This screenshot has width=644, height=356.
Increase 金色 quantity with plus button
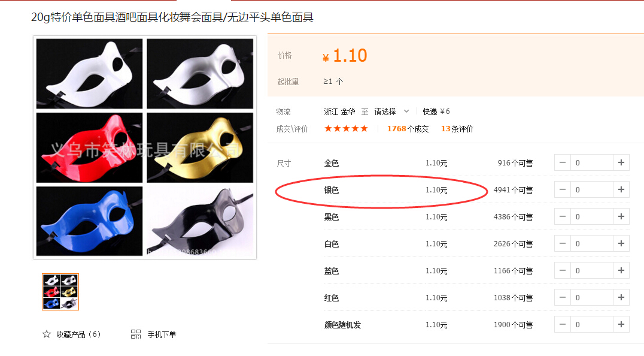click(x=621, y=163)
